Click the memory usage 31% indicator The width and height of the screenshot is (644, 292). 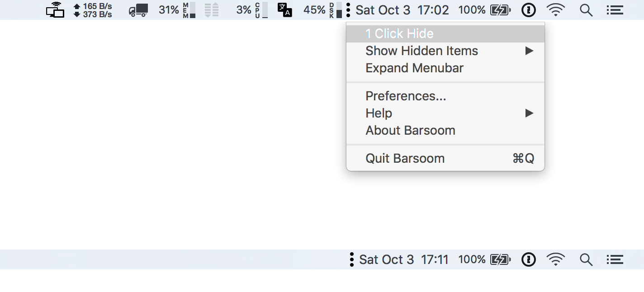coord(177,10)
